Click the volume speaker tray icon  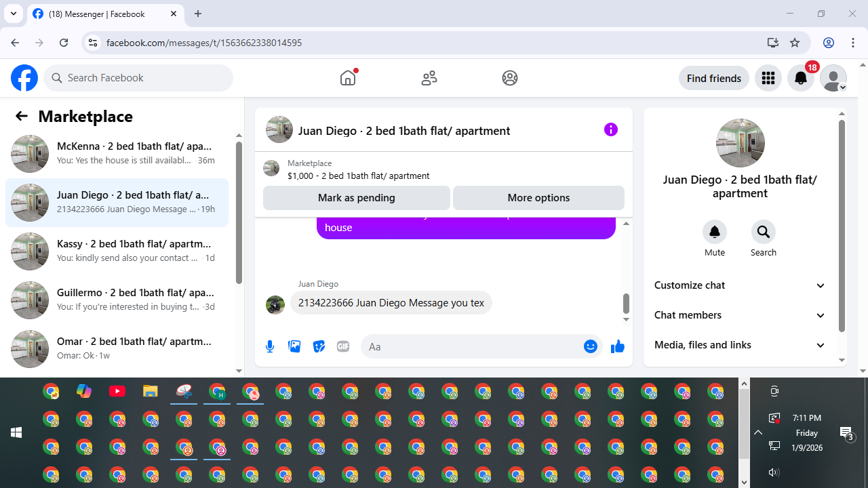tap(774, 472)
